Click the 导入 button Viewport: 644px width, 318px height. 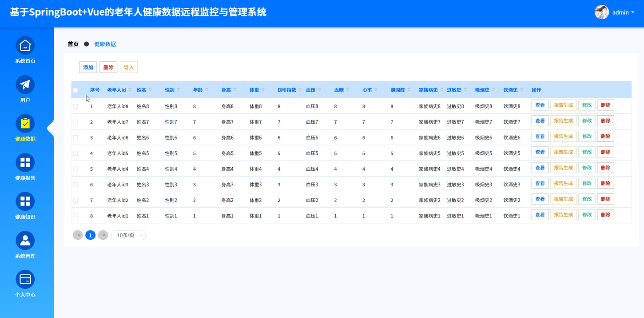pos(129,67)
